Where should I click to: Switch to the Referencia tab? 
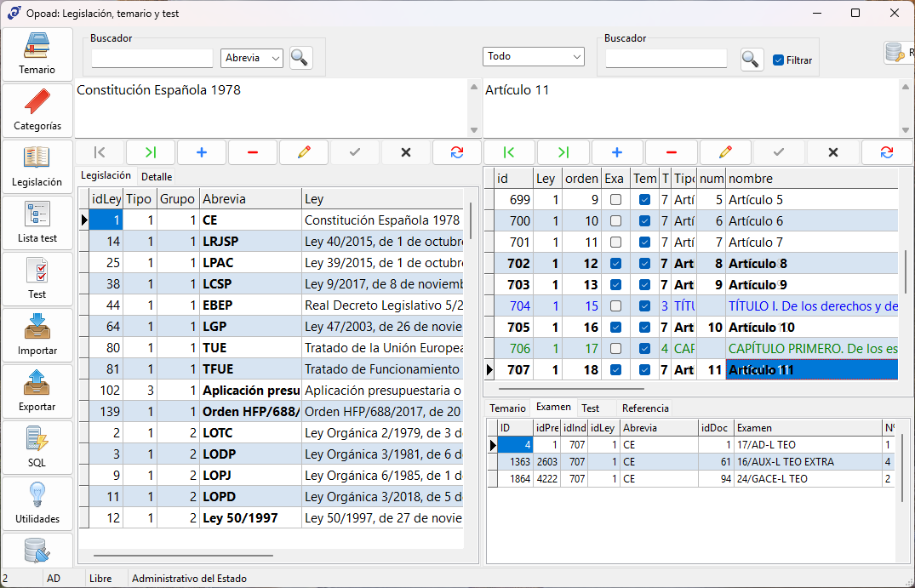[x=645, y=408]
